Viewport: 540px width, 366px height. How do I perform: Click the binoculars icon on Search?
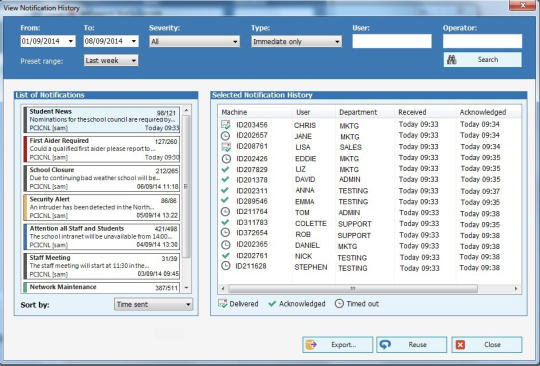[451, 60]
